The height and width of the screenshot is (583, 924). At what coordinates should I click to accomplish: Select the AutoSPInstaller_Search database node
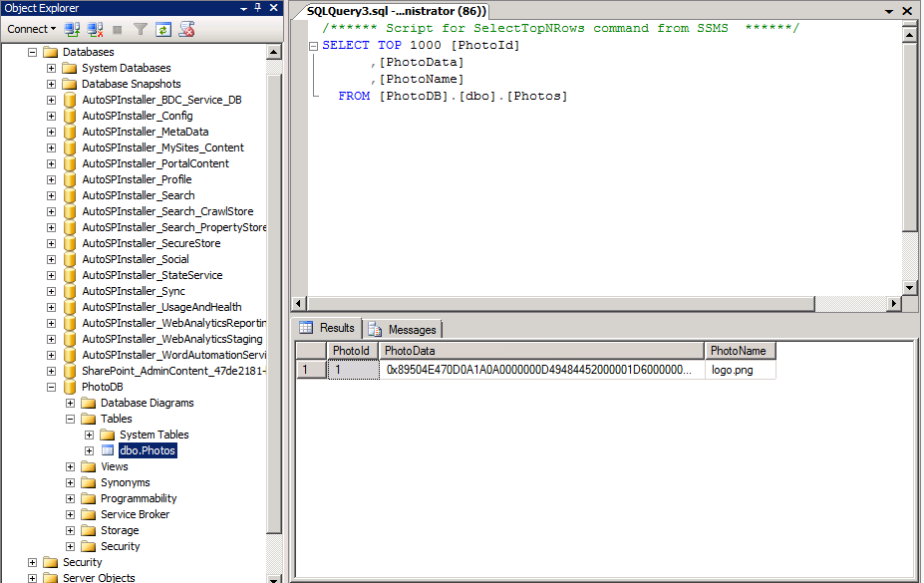pyautogui.click(x=139, y=195)
